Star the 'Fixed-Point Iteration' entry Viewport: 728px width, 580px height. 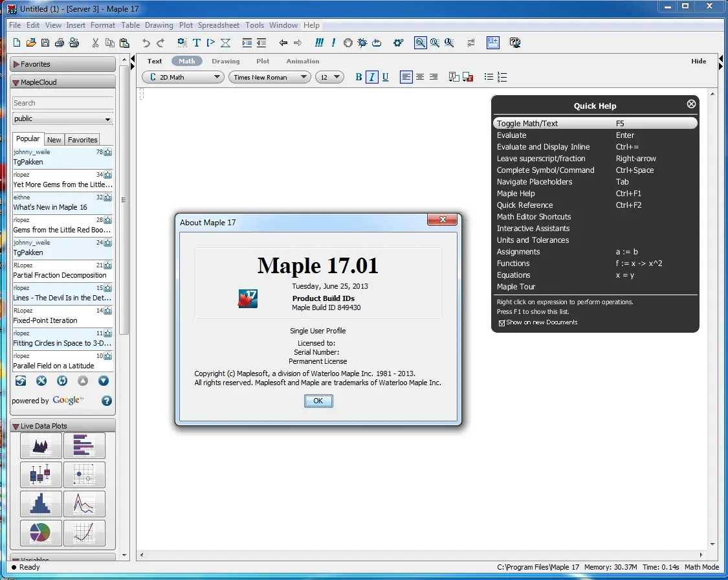107,311
